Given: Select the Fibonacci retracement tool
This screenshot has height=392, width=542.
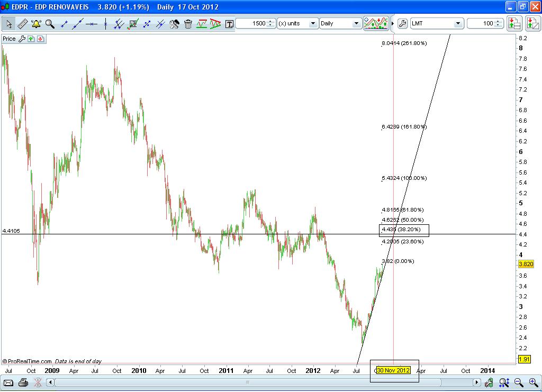Looking at the screenshot, I should (x=133, y=24).
